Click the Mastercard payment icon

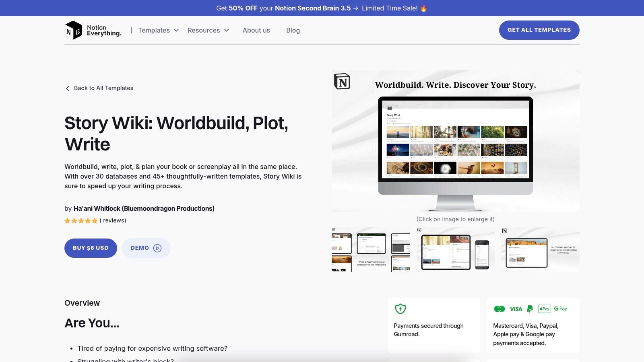pyautogui.click(x=499, y=309)
